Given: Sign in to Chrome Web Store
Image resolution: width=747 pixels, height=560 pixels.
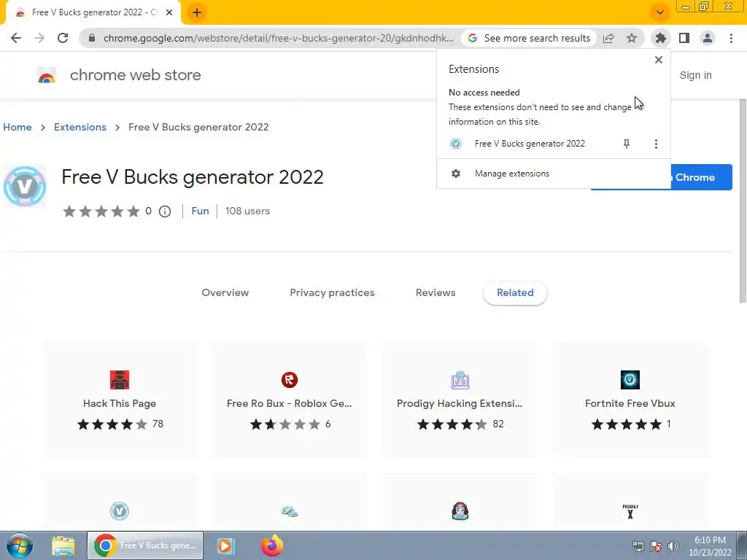Looking at the screenshot, I should [695, 75].
